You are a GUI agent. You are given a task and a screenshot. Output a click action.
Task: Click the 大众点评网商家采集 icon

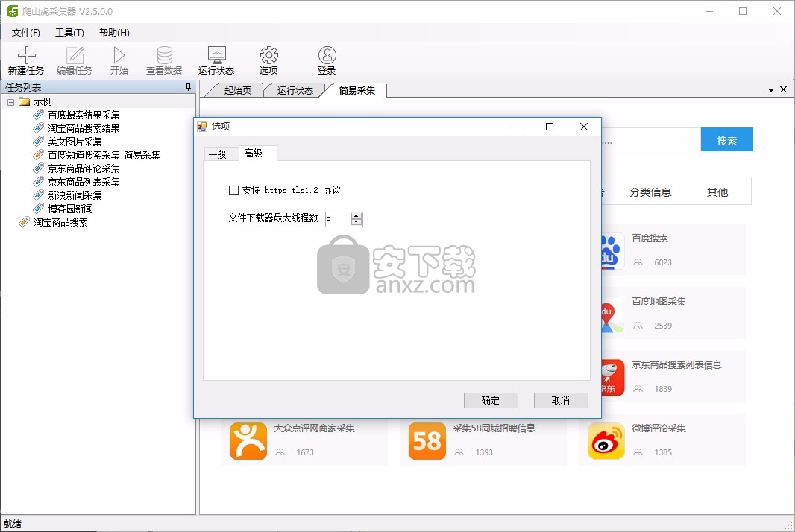point(248,441)
